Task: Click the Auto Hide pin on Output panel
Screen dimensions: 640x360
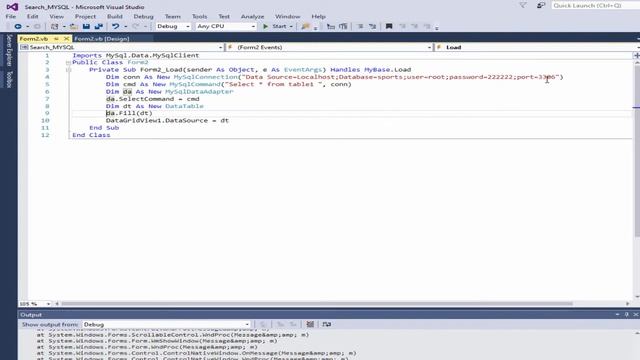Action: (627, 315)
